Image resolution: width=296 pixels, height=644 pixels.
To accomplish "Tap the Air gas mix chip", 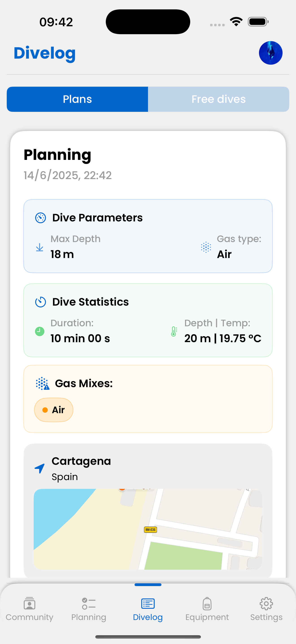I will tap(54, 410).
